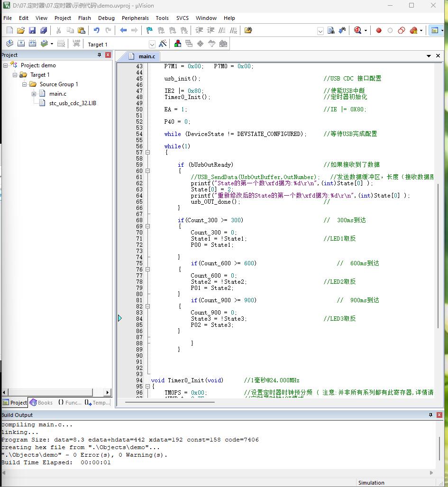Pin the Build Output panel
Image resolution: width=448 pixels, height=487 pixels.
pyautogui.click(x=430, y=415)
